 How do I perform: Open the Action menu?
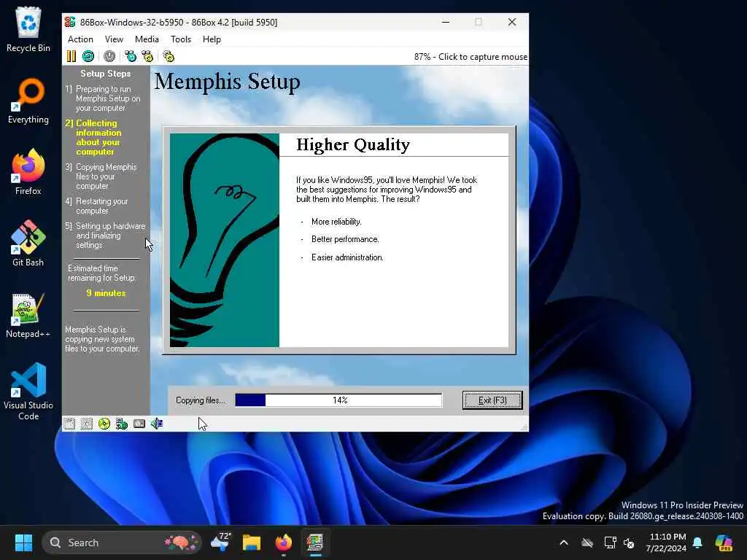(x=80, y=39)
